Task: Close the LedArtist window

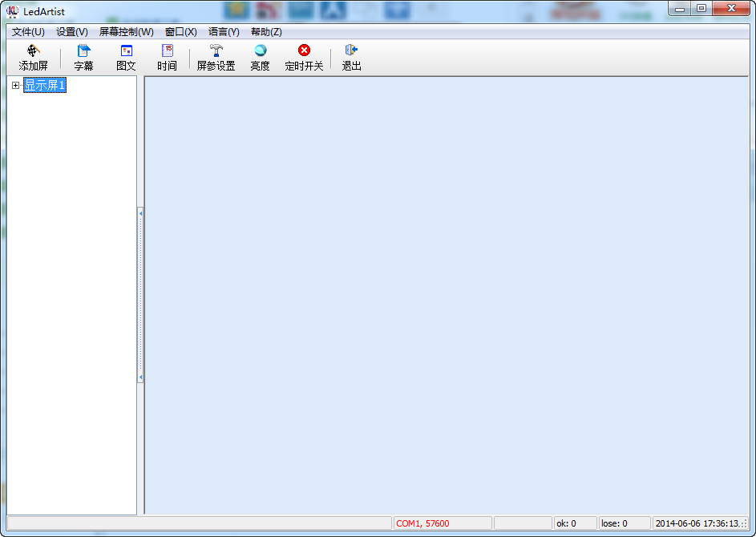Action: pos(731,8)
